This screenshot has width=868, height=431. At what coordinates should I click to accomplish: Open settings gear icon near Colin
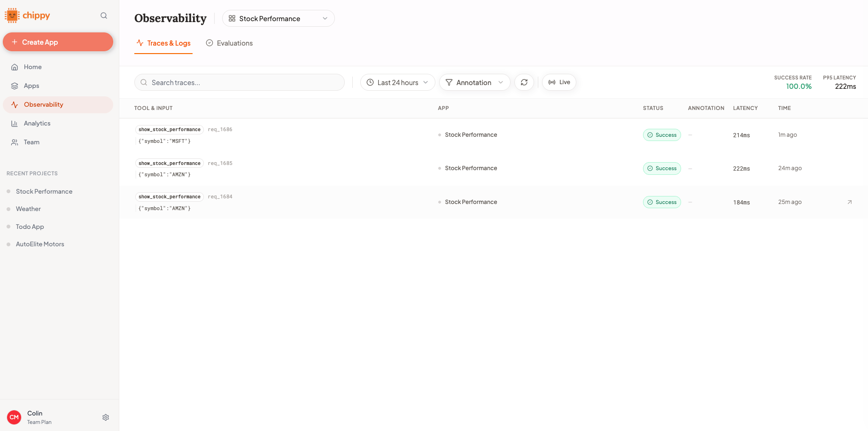click(x=106, y=417)
